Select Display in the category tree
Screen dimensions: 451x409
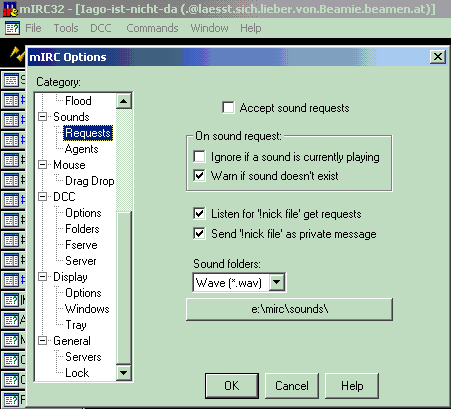70,277
